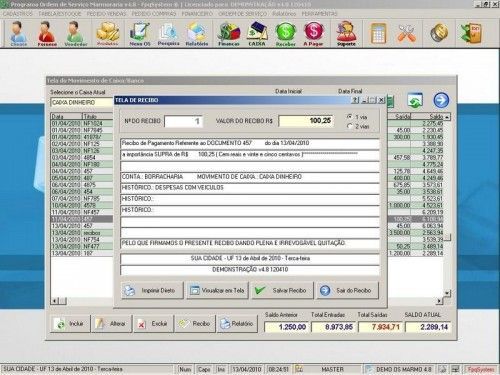
Task: Click the Recibo button in the Caixa window
Action: pos(195,324)
